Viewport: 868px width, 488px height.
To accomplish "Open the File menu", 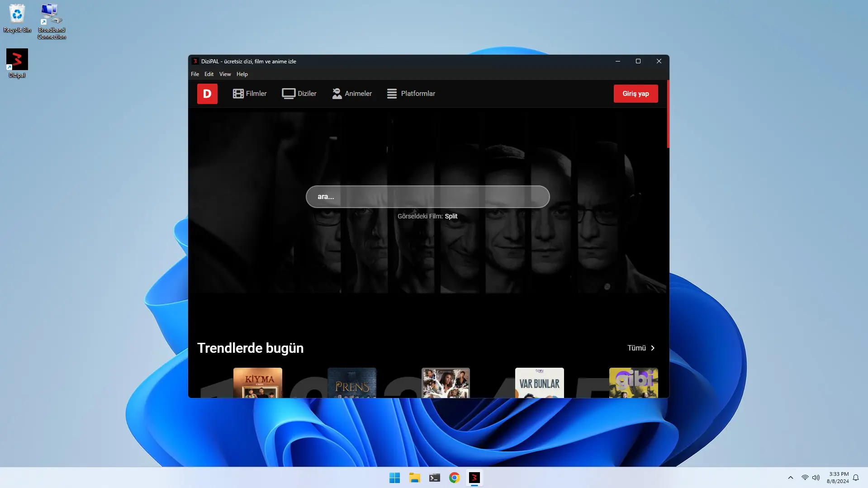I will point(195,74).
